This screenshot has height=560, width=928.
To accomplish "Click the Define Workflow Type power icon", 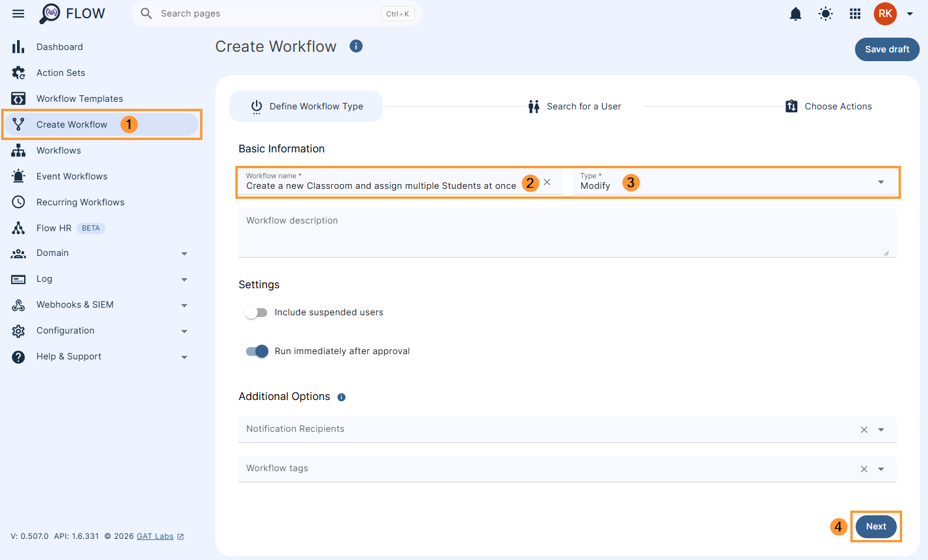I will pyautogui.click(x=257, y=106).
